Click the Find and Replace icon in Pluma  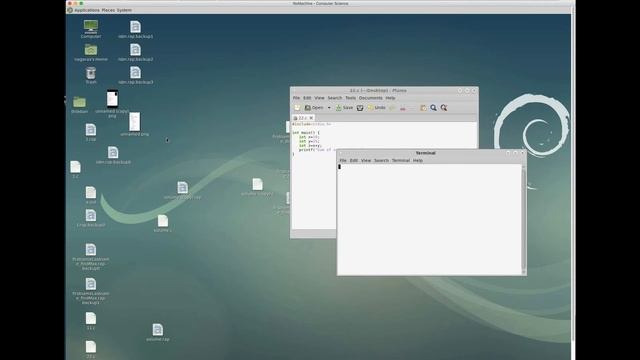point(444,108)
